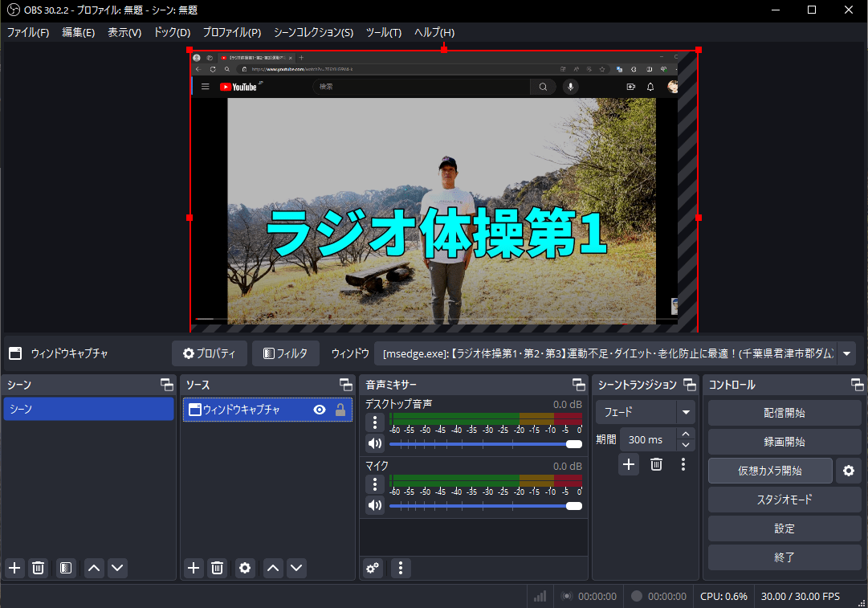
Task: Mute the マイク speaker icon
Action: 375,505
